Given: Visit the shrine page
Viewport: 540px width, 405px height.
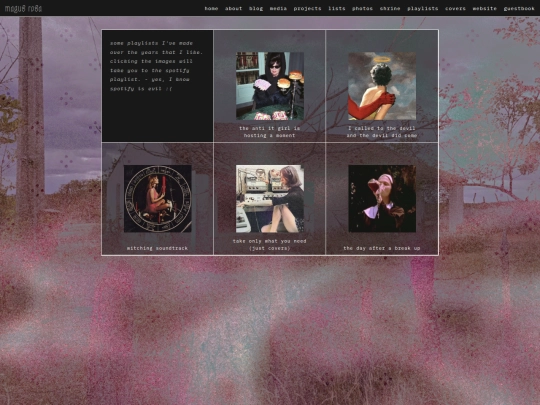Looking at the screenshot, I should coord(390,8).
